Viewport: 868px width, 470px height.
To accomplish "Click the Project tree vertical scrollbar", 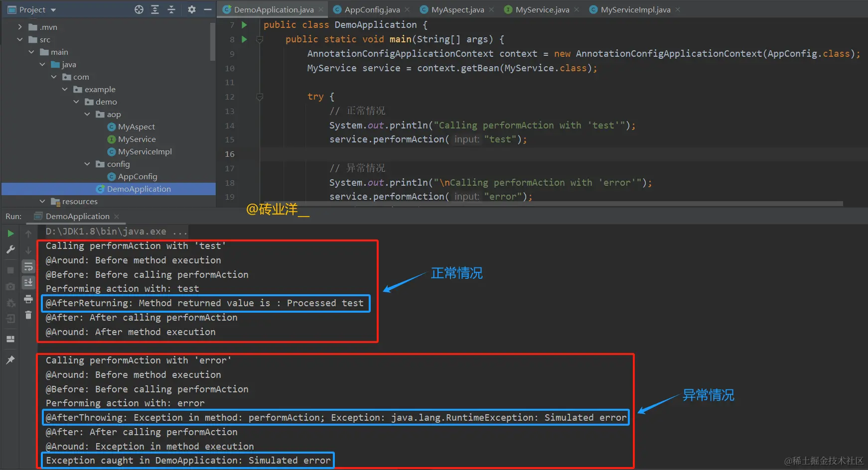I will click(213, 41).
